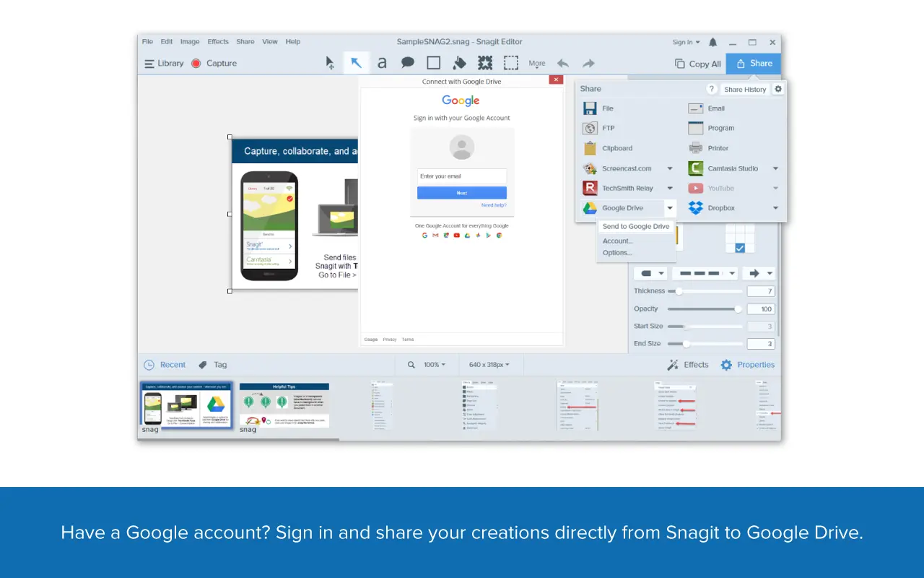
Task: Select the Callout speech bubble tool
Action: (x=408, y=63)
